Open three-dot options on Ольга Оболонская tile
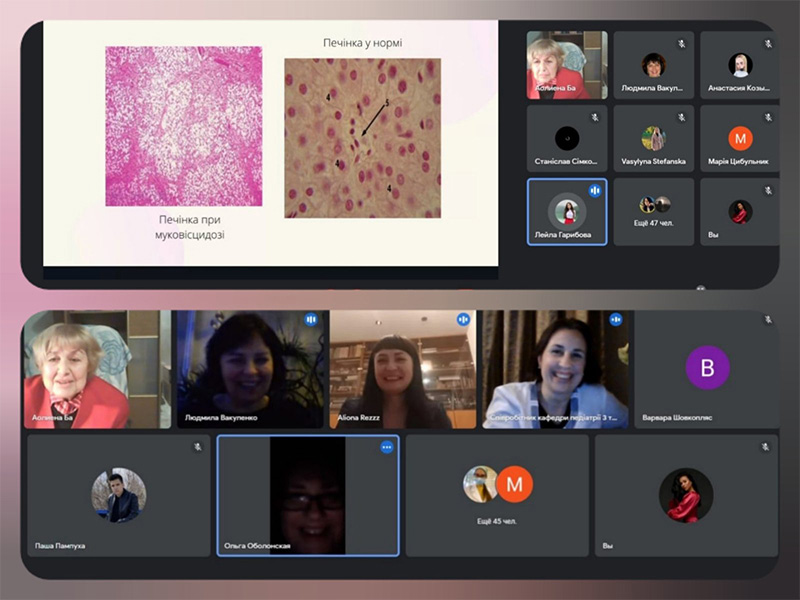Screen dimensions: 800x600 coord(386,447)
